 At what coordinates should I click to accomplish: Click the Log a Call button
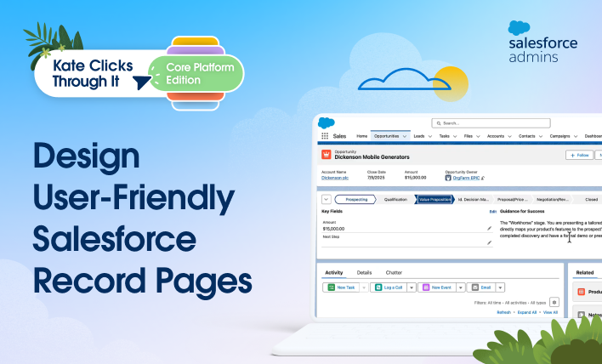389,287
